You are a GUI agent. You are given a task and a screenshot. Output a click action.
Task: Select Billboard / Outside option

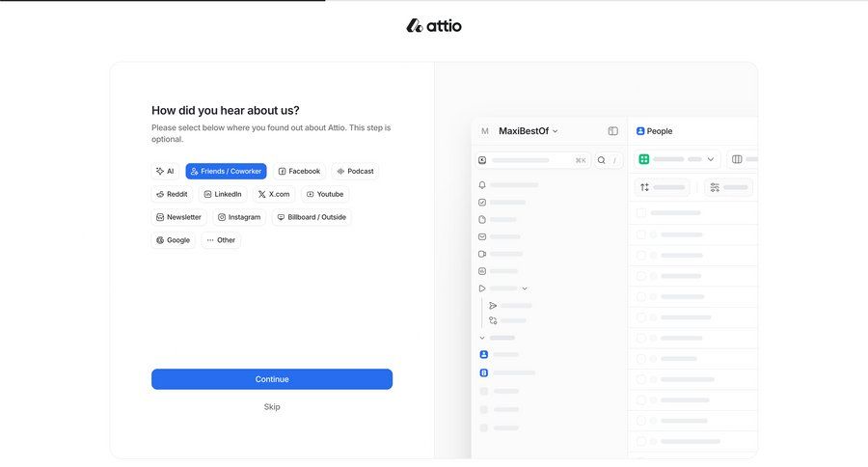coord(312,217)
